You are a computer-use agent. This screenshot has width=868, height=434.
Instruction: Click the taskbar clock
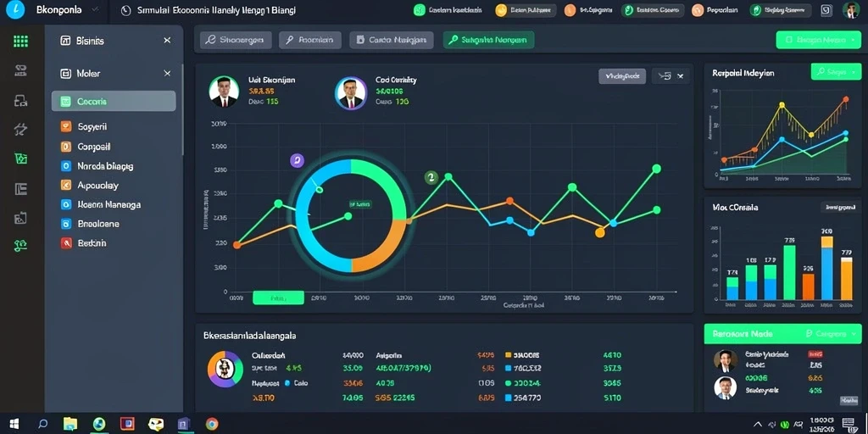pyautogui.click(x=821, y=425)
